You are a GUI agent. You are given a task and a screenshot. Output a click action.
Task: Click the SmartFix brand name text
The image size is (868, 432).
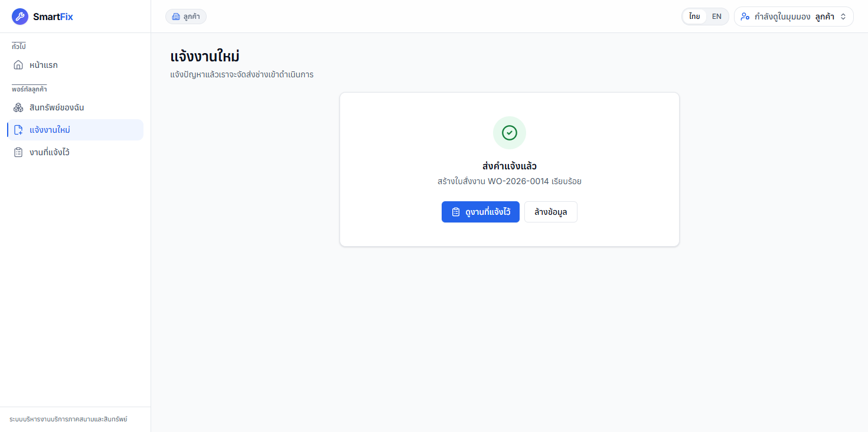click(53, 17)
